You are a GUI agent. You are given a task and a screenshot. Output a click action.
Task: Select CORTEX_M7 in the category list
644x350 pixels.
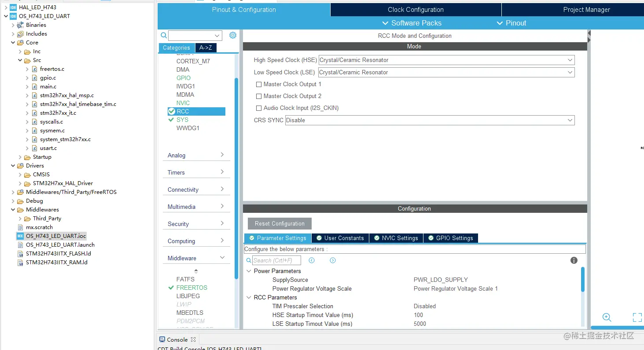193,61
